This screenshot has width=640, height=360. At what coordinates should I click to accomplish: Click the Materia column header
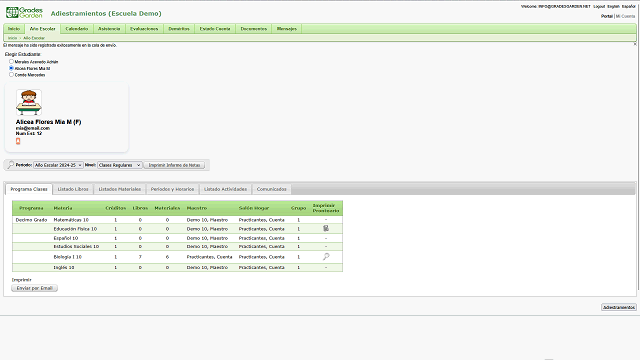coord(63,208)
